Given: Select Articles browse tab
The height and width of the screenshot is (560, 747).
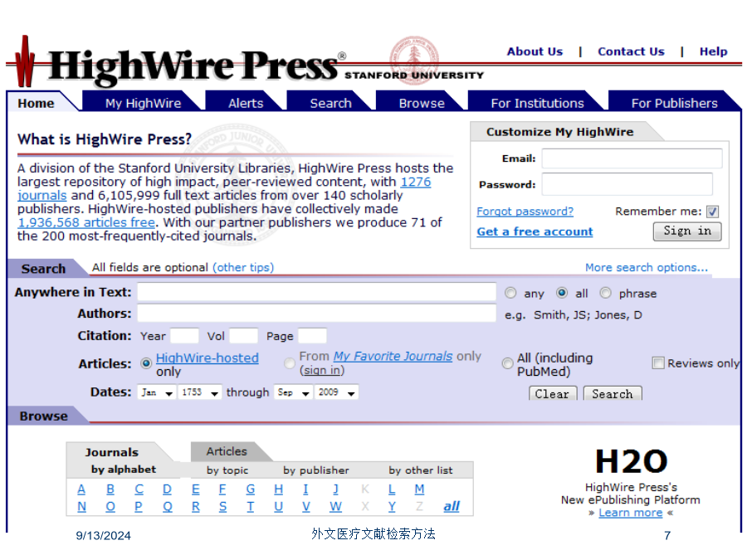Looking at the screenshot, I should (x=227, y=451).
